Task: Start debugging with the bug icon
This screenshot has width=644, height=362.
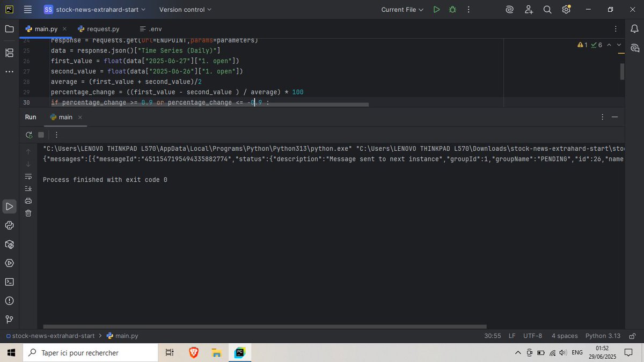Action: 452,10
